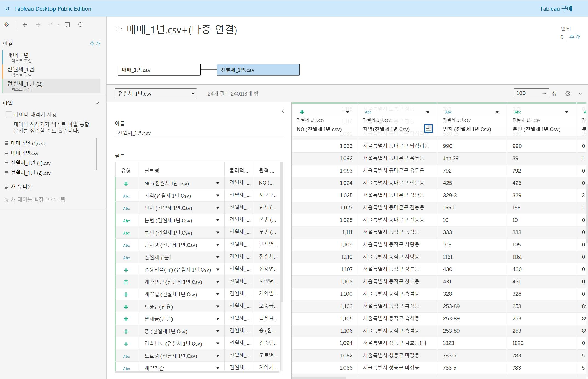Click 추가 link beside 연결
Viewport: 588px width, 379px height.
click(x=95, y=44)
